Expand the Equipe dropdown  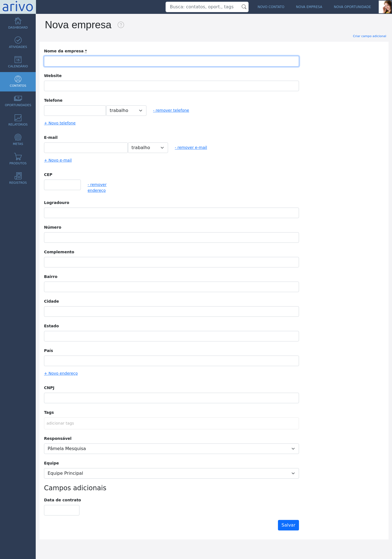coord(171,473)
